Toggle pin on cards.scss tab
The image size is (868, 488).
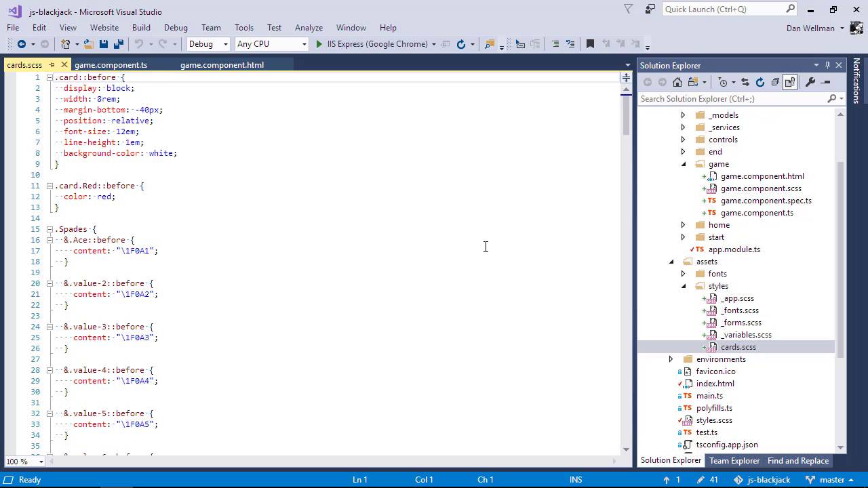coord(52,65)
